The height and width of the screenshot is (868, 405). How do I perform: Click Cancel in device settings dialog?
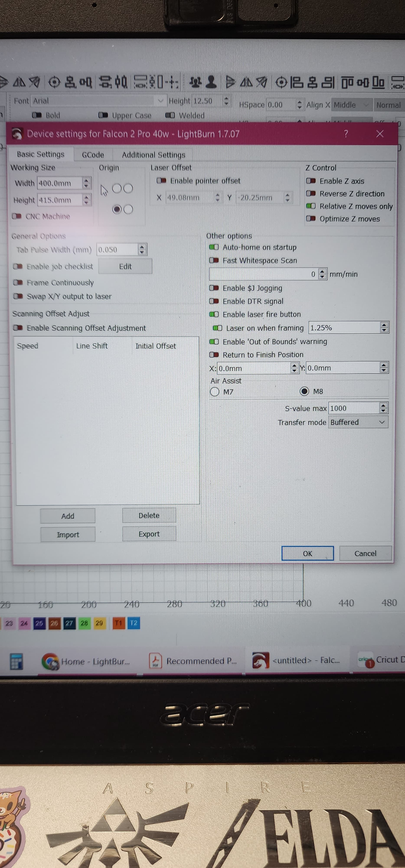pos(365,553)
